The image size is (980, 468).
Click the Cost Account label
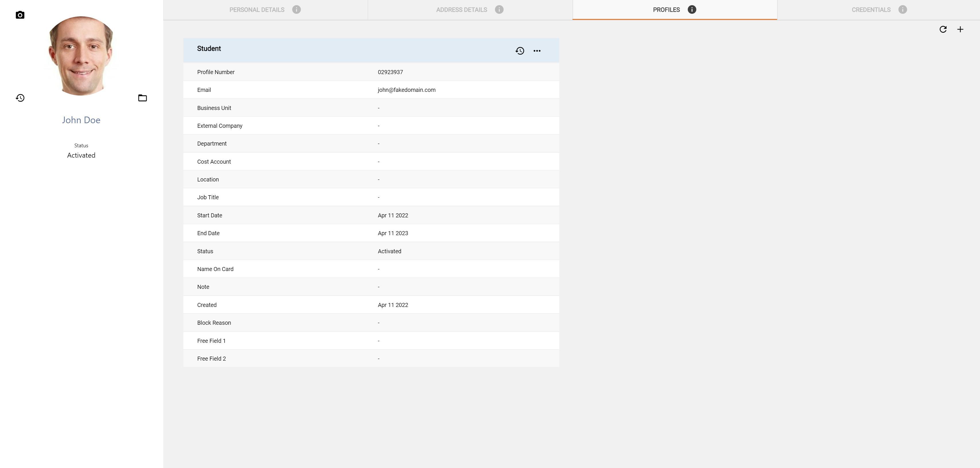point(214,162)
